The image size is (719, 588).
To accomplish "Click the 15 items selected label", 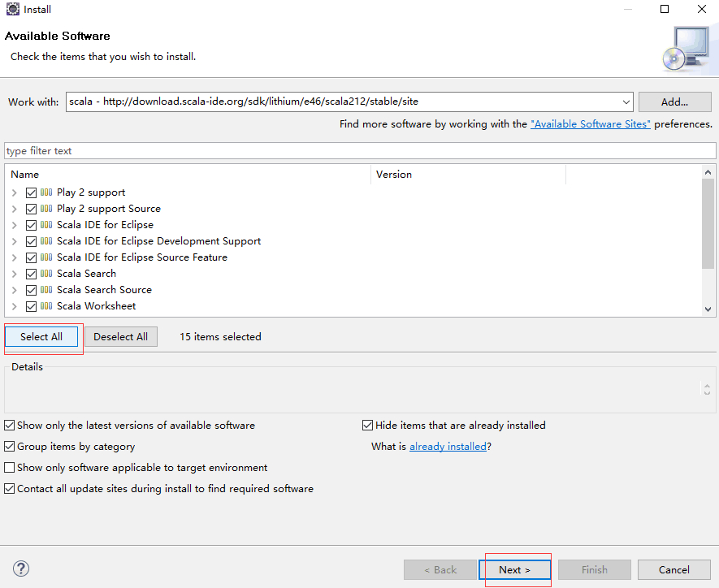I will 220,337.
